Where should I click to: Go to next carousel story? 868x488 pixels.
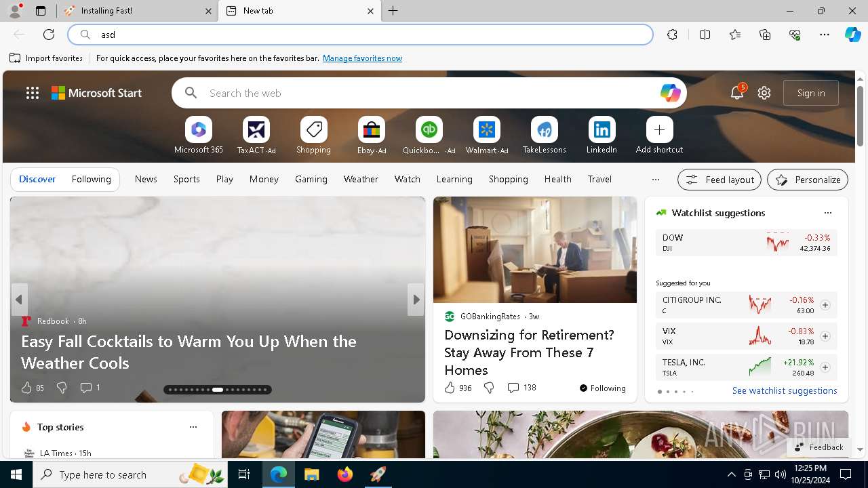point(416,300)
